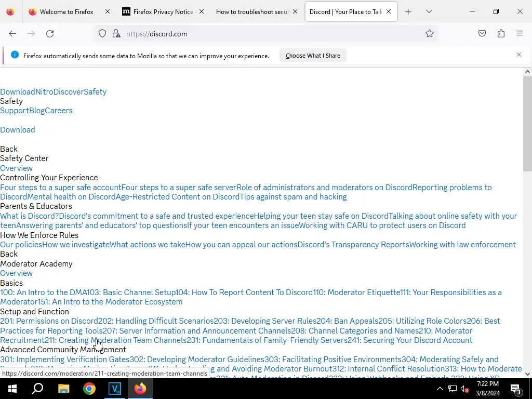532x399 pixels.
Task: Reload the current page
Action: [x=50, y=34]
